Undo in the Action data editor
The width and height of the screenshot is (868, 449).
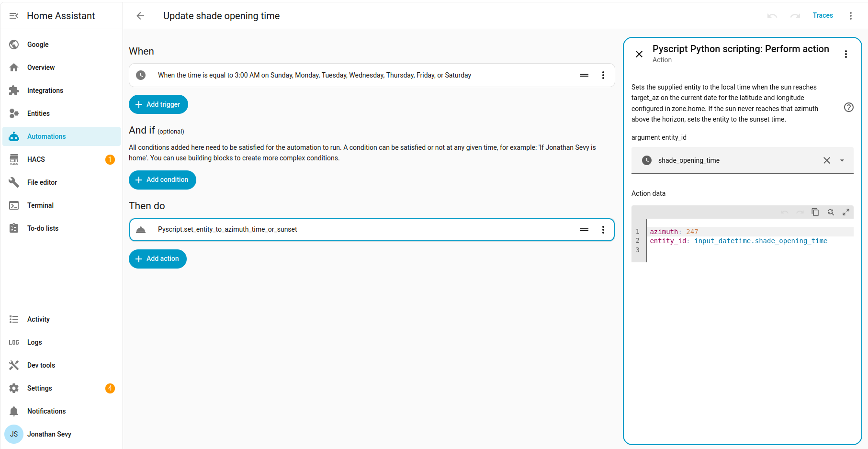tap(785, 212)
